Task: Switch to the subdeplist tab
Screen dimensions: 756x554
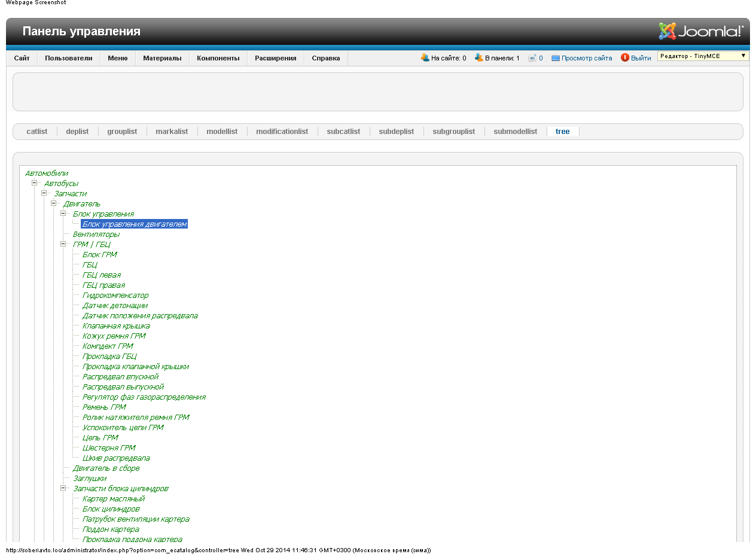Action: (397, 132)
